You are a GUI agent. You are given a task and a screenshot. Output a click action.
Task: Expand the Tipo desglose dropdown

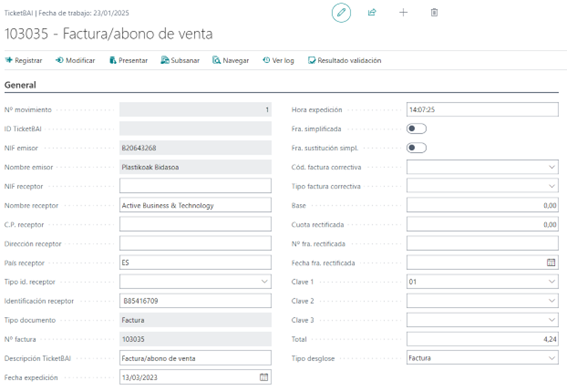coord(551,358)
